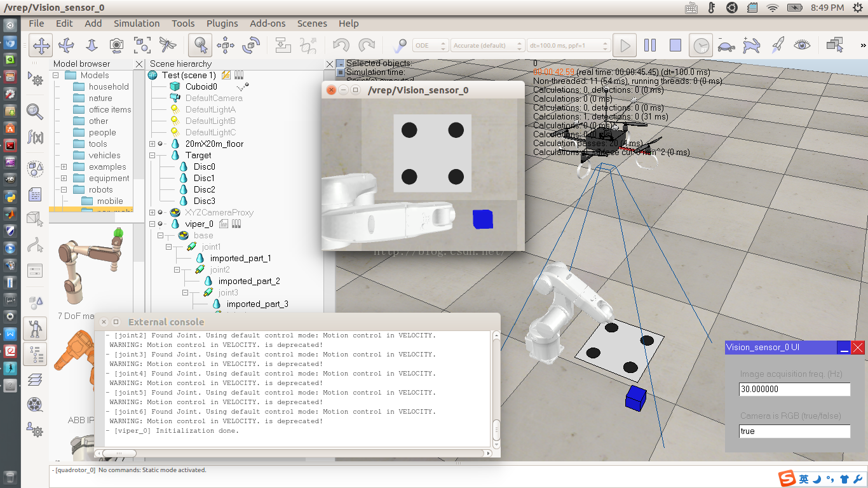Open the Add-ons menu
The height and width of the screenshot is (488, 868).
pos(268,24)
